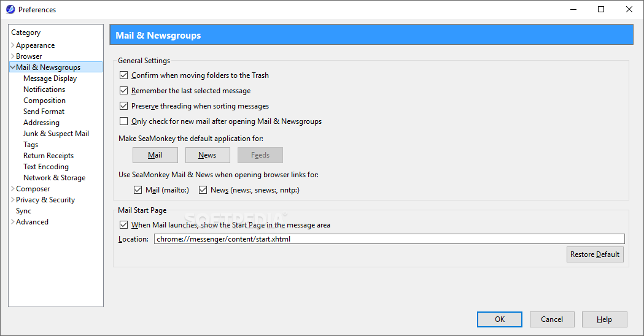The image size is (644, 336).
Task: Select Composer in the category tree
Action: 33,189
